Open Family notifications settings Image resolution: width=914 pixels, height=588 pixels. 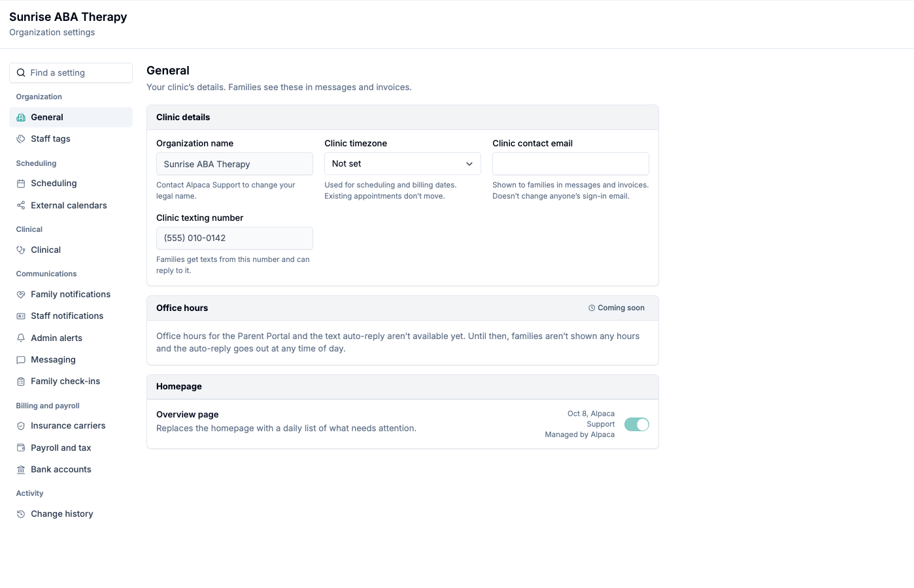[71, 295]
